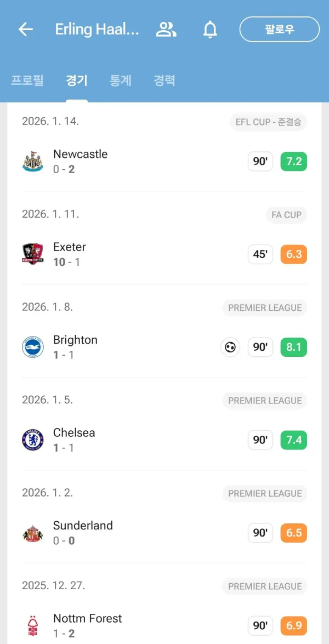Select the EFL CUP - 준결승 label
The height and width of the screenshot is (644, 329).
pos(269,122)
